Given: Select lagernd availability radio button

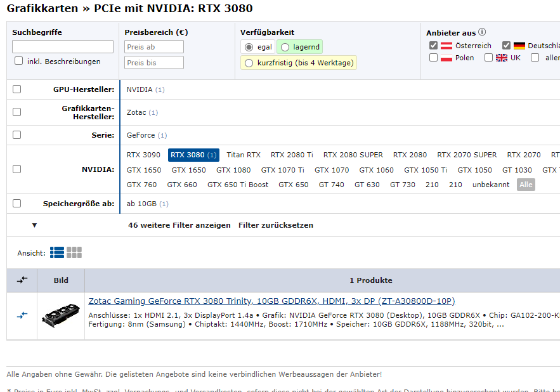Looking at the screenshot, I should coord(285,47).
